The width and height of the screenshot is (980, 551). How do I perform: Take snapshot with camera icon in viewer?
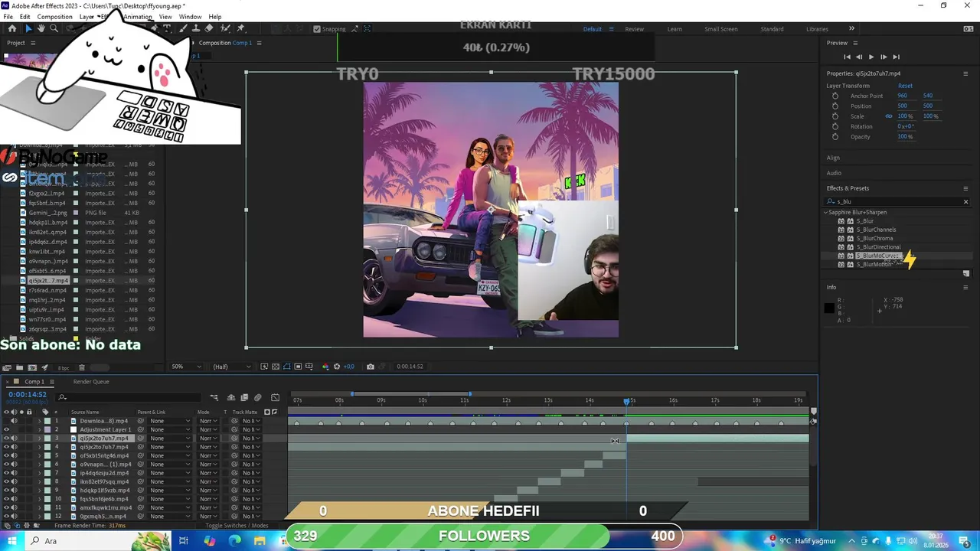371,367
